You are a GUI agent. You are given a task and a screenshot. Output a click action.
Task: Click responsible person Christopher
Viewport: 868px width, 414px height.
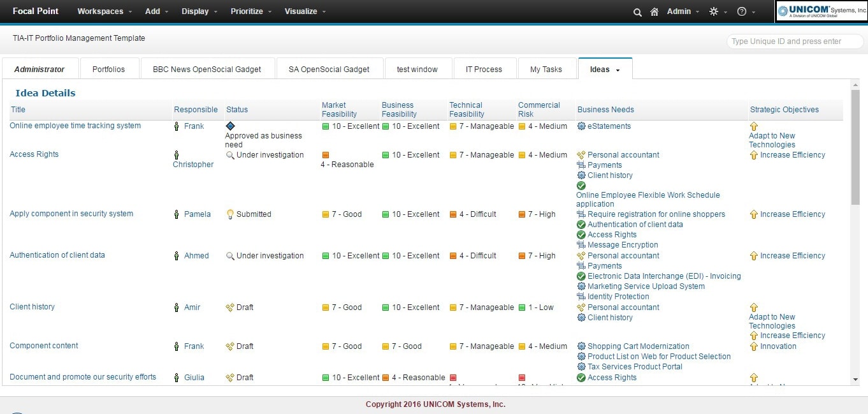coord(193,165)
